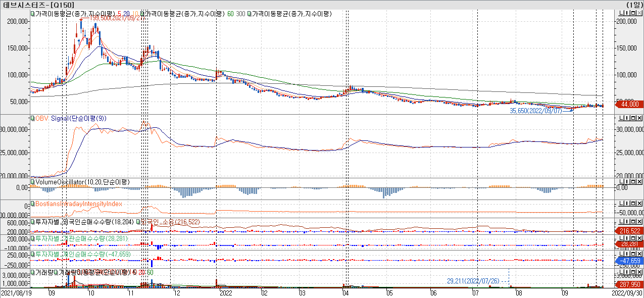Click the 35,650(2022/09/07) low price annotation
Screen dimensions: 644x298
(535, 110)
